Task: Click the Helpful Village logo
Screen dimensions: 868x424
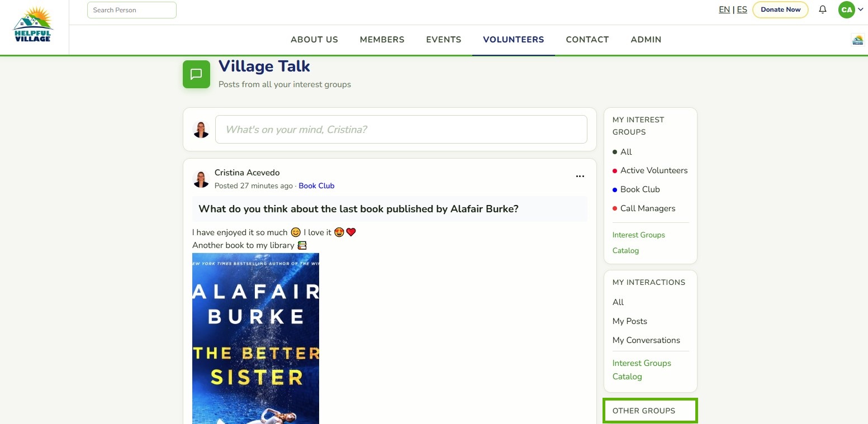Action: [33, 25]
